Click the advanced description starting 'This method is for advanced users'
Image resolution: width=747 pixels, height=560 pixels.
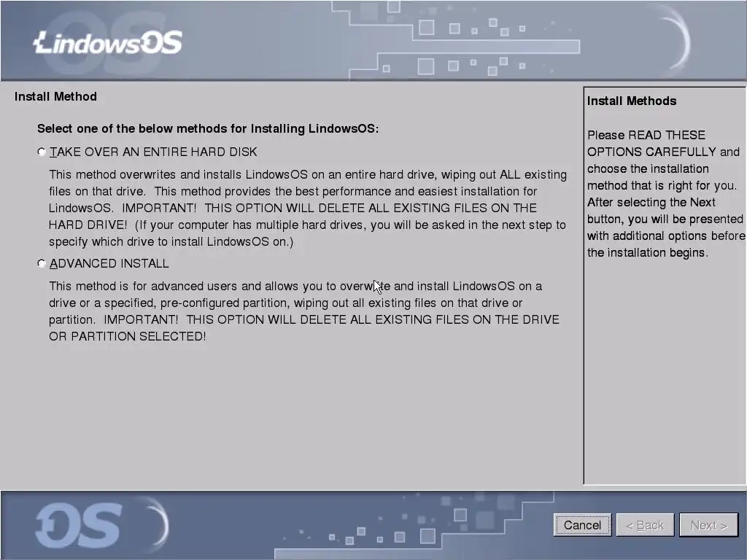tap(304, 311)
